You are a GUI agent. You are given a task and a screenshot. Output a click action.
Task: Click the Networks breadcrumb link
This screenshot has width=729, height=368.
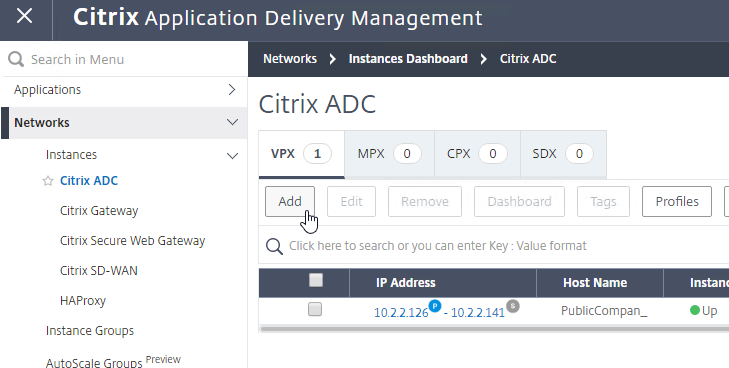(x=290, y=59)
